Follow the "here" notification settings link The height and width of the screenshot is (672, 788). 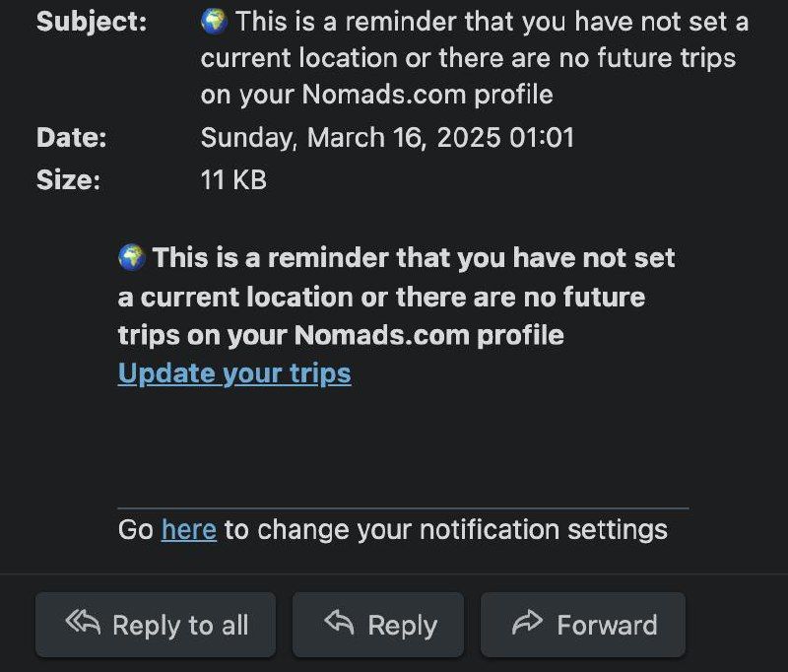[x=188, y=529]
